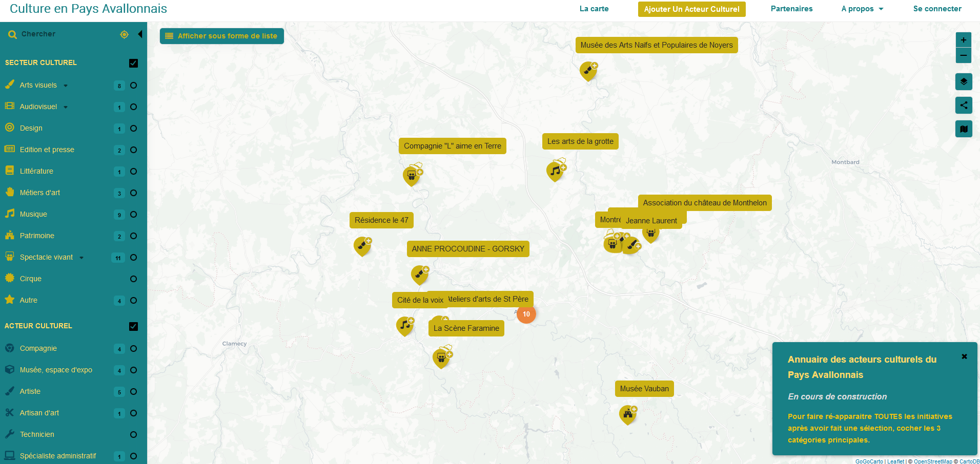
Task: Open the CartoDB attribution link
Action: pos(969,461)
